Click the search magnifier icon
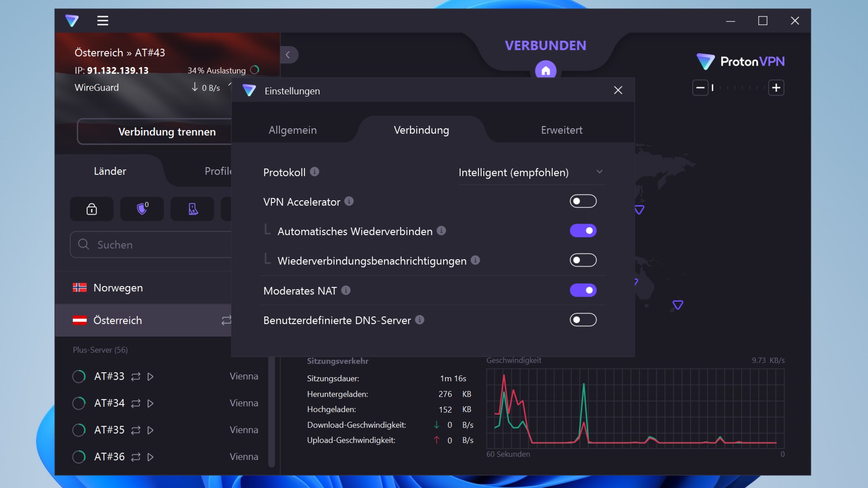 tap(84, 244)
